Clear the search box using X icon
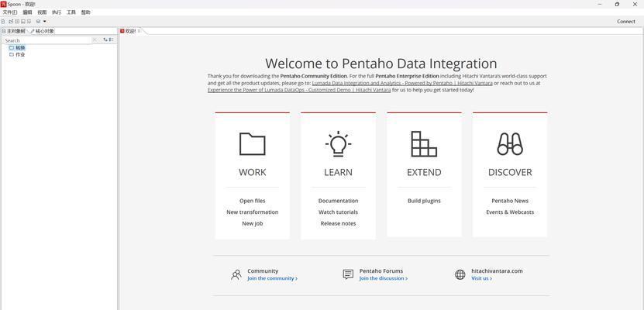Image resolution: width=644 pixels, height=310 pixels. coord(95,40)
